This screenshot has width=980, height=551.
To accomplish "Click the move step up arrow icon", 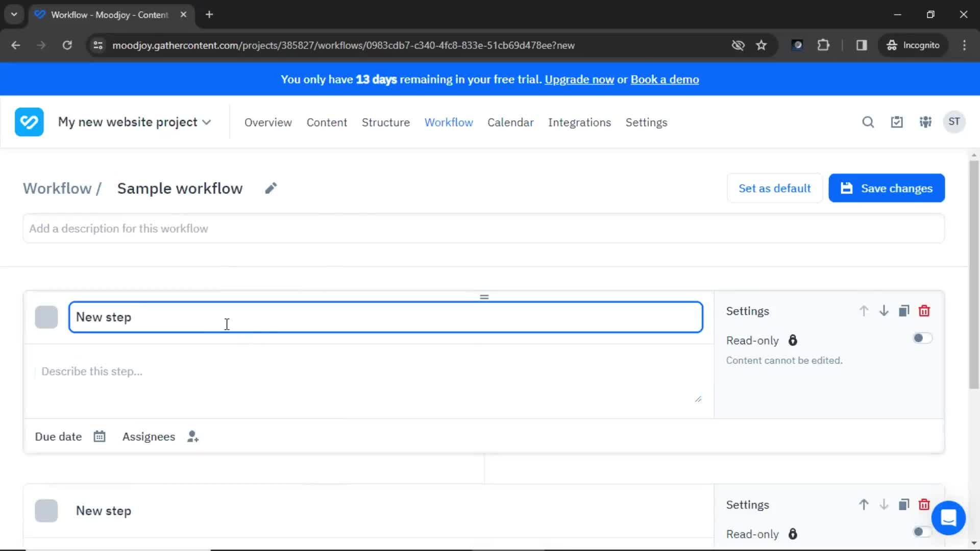I will (864, 310).
